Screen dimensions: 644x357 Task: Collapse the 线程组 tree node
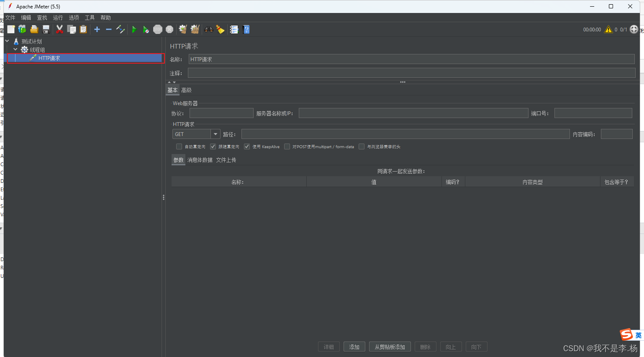tap(15, 49)
